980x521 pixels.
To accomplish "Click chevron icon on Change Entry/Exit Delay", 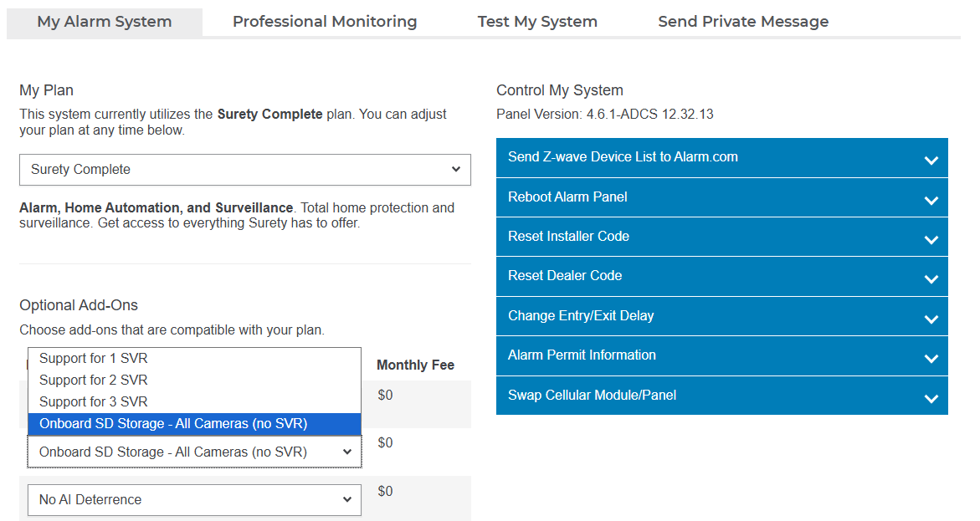I will pyautogui.click(x=931, y=319).
